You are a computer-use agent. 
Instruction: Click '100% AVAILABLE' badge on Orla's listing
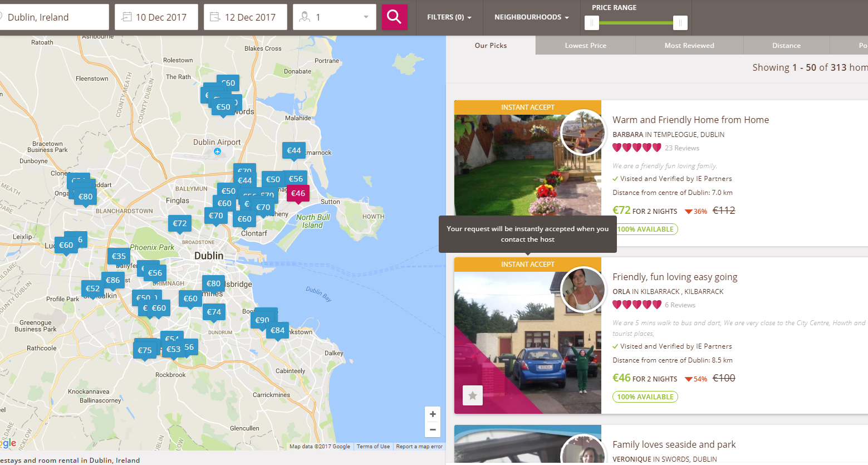pyautogui.click(x=645, y=397)
